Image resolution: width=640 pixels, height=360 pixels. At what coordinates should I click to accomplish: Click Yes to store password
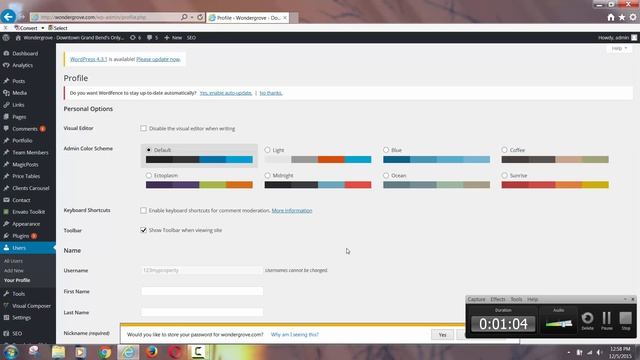[x=442, y=335]
